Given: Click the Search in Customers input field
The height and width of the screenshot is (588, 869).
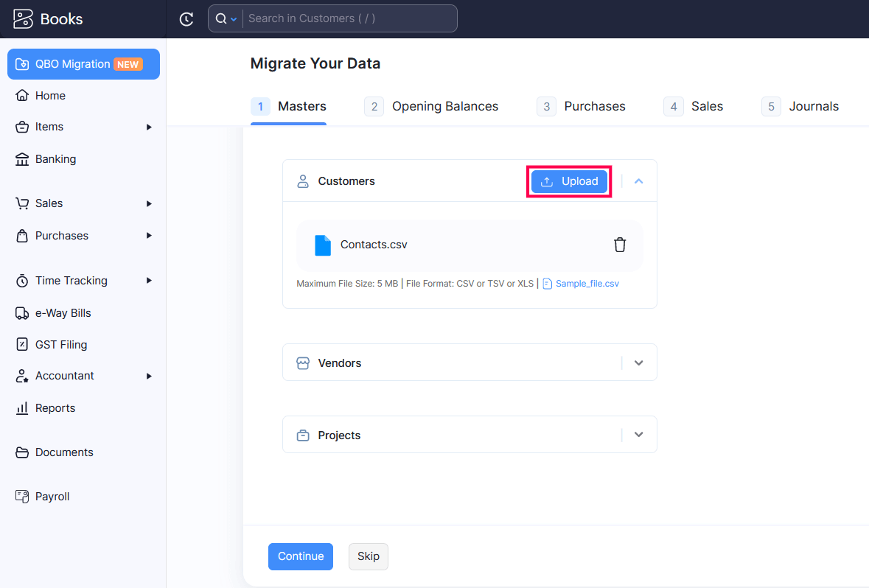Looking at the screenshot, I should coord(346,18).
